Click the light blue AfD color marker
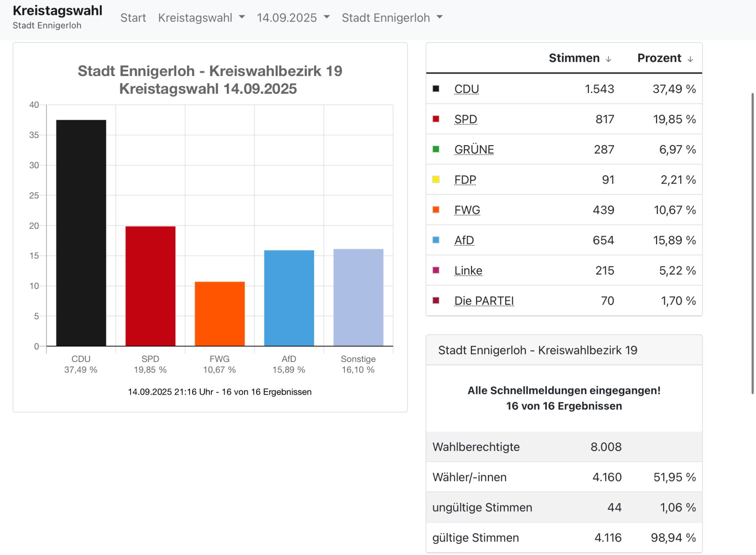 tap(436, 240)
